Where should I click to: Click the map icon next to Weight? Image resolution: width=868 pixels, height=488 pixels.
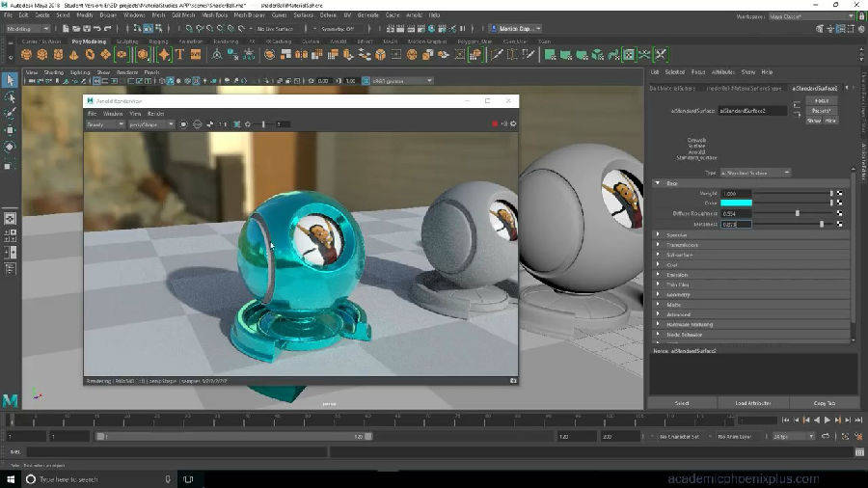click(840, 193)
